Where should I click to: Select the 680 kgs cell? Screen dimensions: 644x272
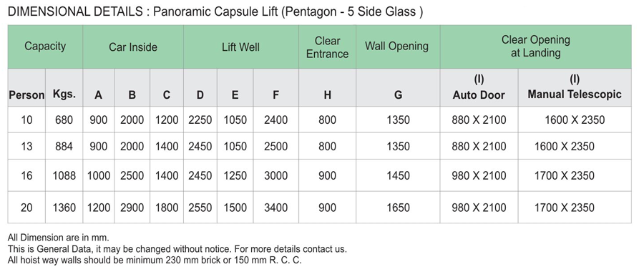point(64,120)
